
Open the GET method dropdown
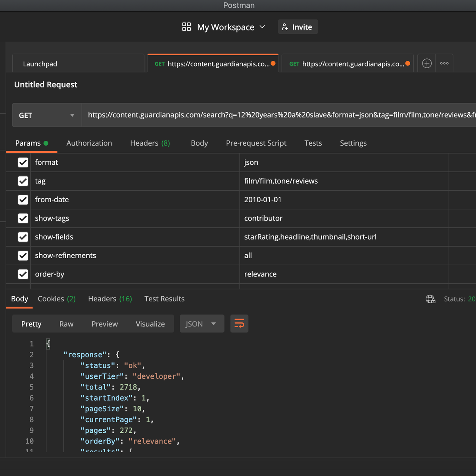pos(47,115)
